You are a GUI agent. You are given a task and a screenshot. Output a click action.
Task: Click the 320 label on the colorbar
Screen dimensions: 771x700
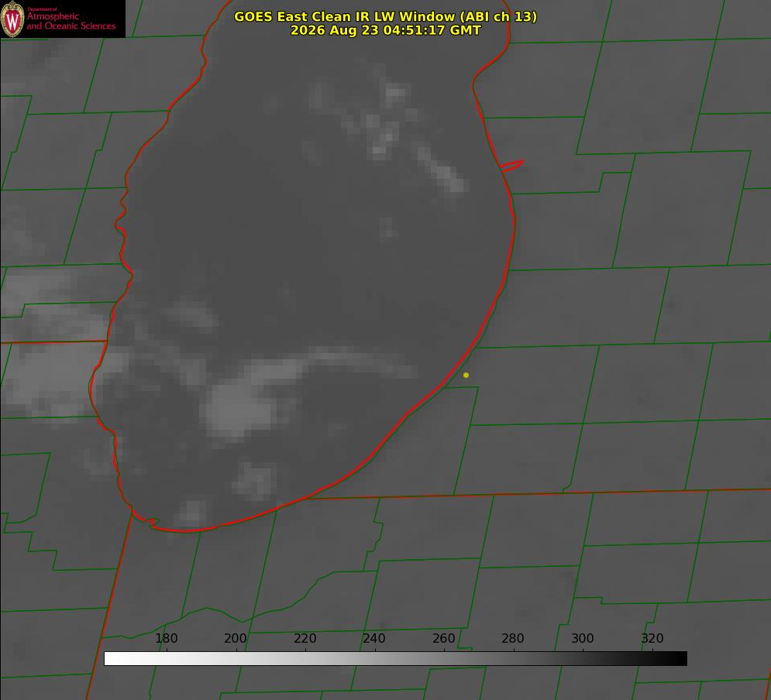pyautogui.click(x=652, y=638)
